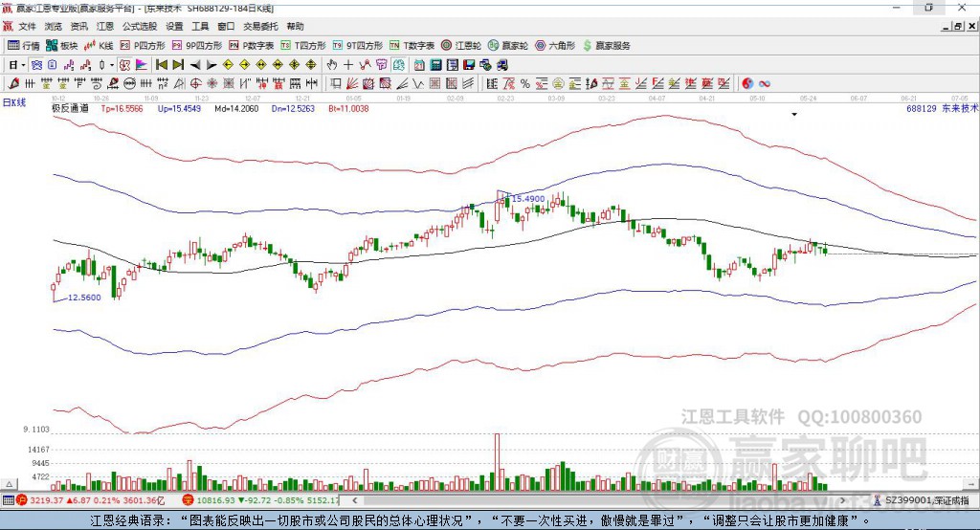The height and width of the screenshot is (530, 980).
Task: Open 9T四方形 tool
Action: [358, 46]
